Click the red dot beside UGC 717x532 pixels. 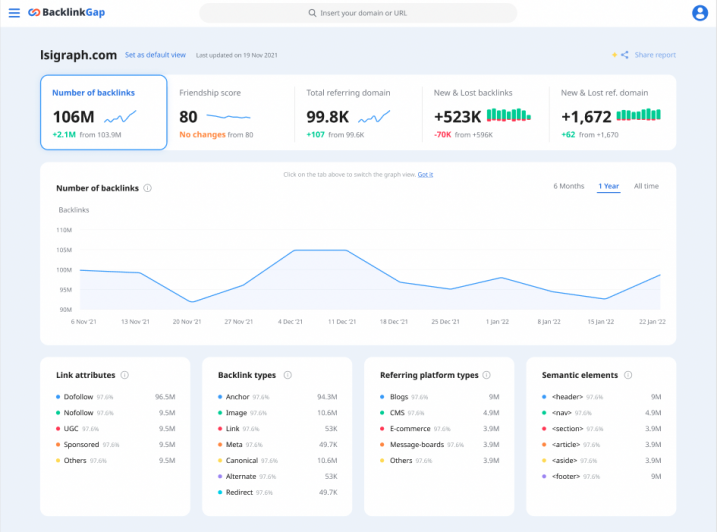click(x=58, y=429)
